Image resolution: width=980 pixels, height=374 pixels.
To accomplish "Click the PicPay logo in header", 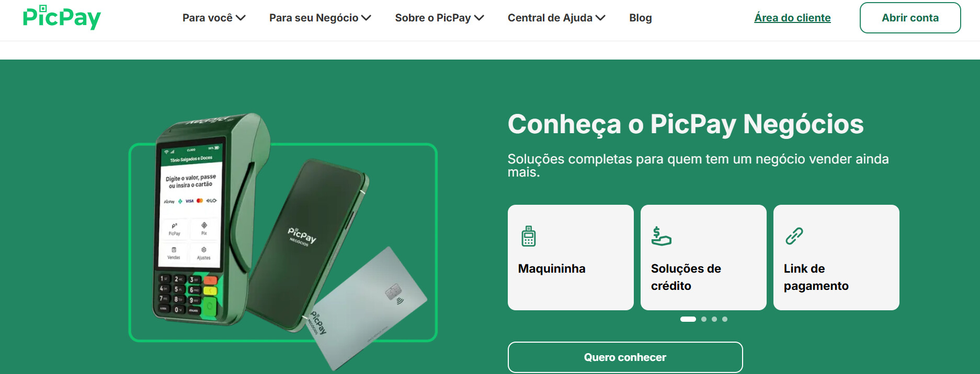I will point(62,17).
